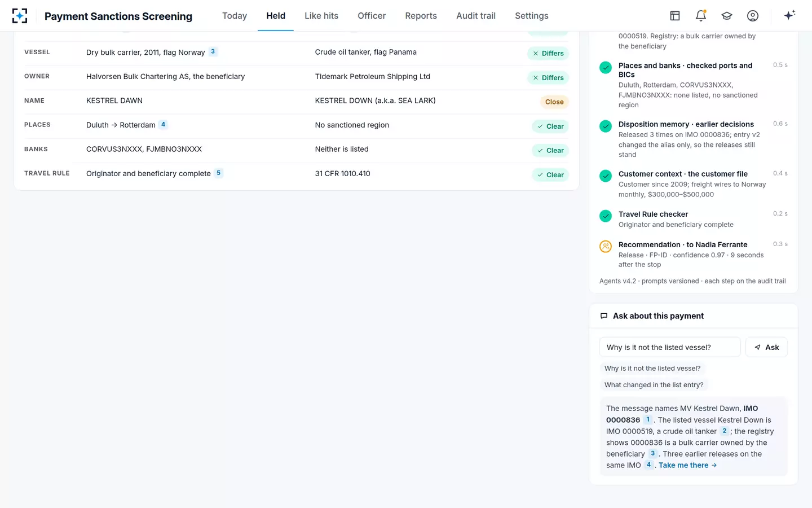Image resolution: width=812 pixels, height=508 pixels.
Task: Choose the suggestion chip Why is it not the listed vessel?
Action: coord(652,369)
